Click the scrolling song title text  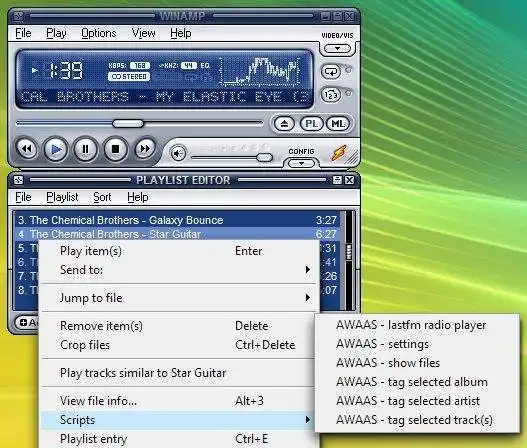tap(164, 97)
